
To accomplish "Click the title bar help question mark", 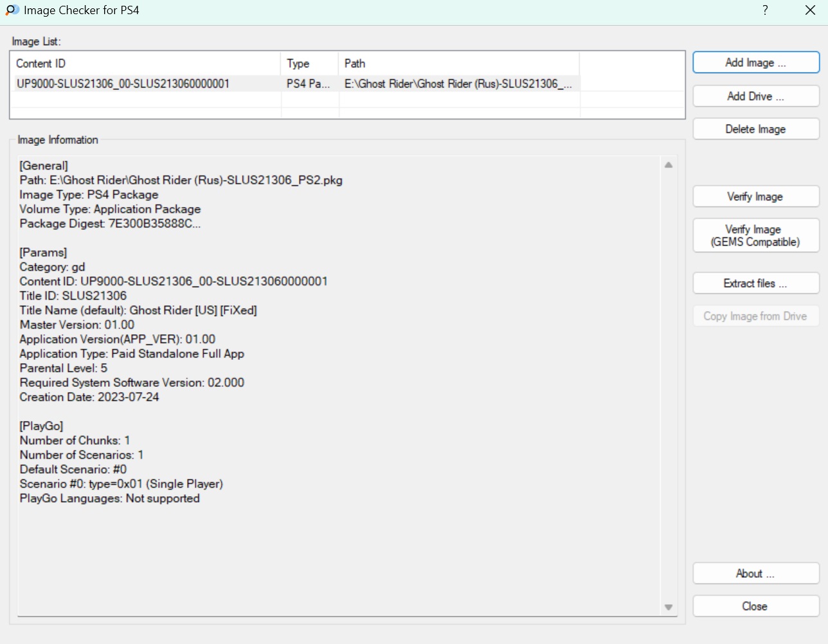I will coord(765,10).
